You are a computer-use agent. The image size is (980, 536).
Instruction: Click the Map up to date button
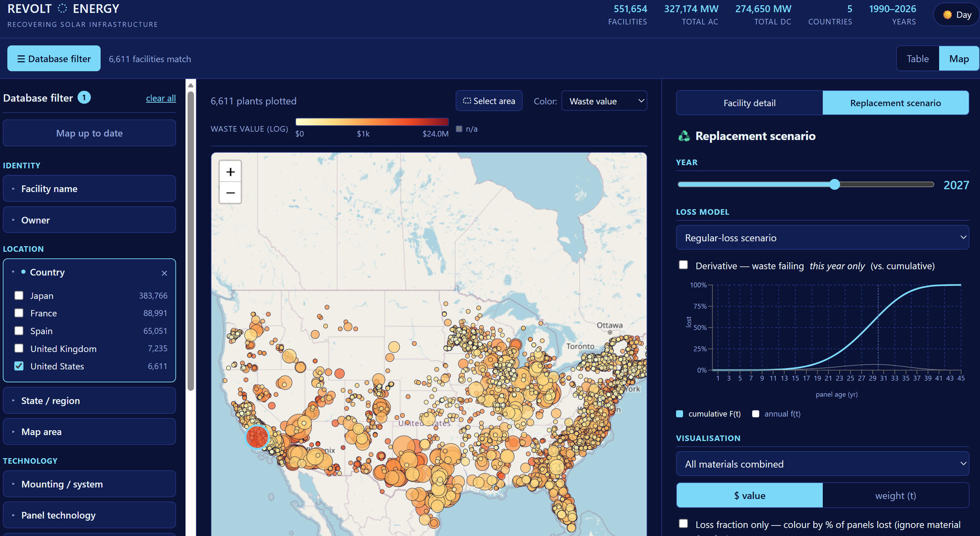click(x=89, y=133)
